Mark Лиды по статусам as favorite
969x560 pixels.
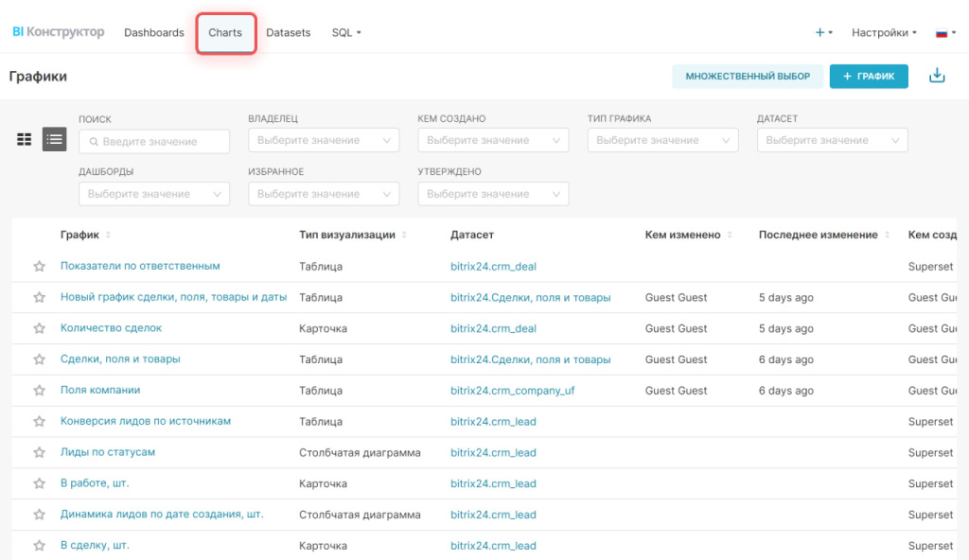coord(40,452)
